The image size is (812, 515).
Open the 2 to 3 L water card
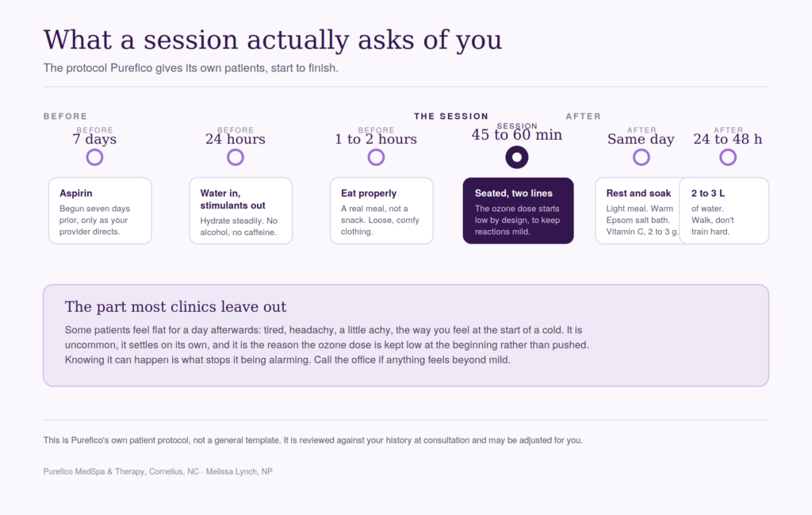click(x=724, y=211)
